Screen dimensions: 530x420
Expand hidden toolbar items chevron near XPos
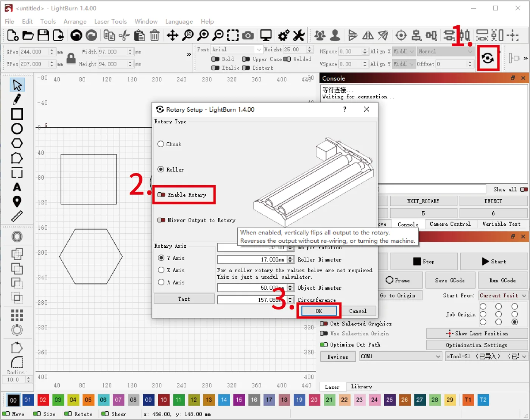click(189, 55)
